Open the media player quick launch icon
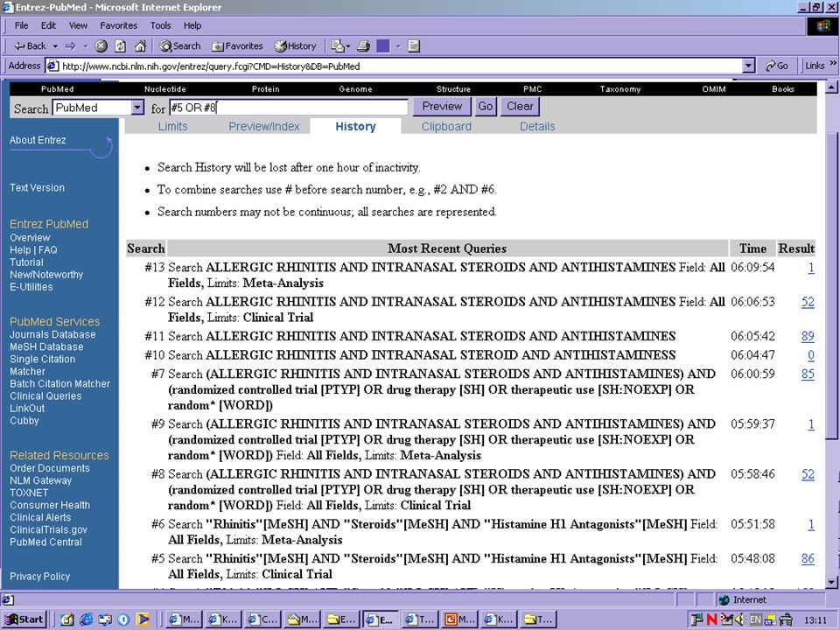The height and width of the screenshot is (630, 840). coord(143,619)
